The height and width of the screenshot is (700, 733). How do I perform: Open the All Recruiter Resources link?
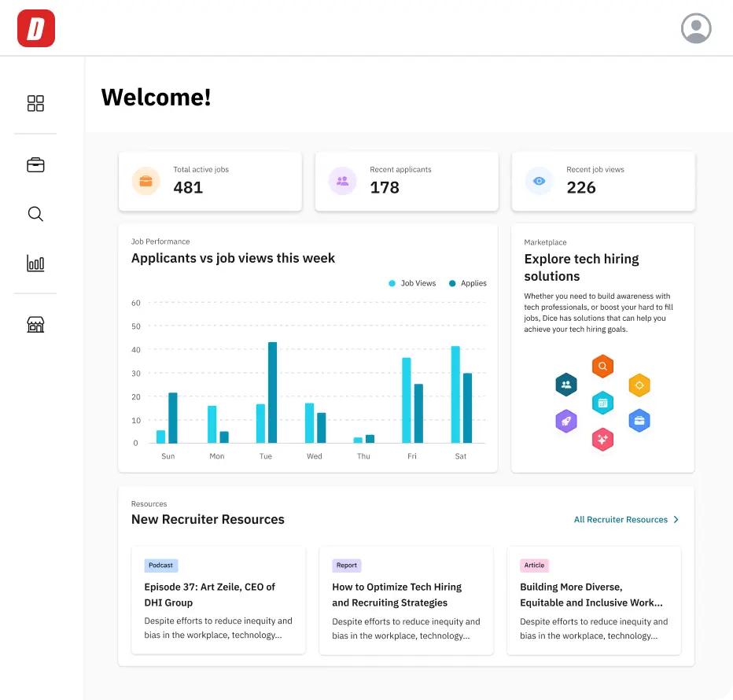[621, 520]
